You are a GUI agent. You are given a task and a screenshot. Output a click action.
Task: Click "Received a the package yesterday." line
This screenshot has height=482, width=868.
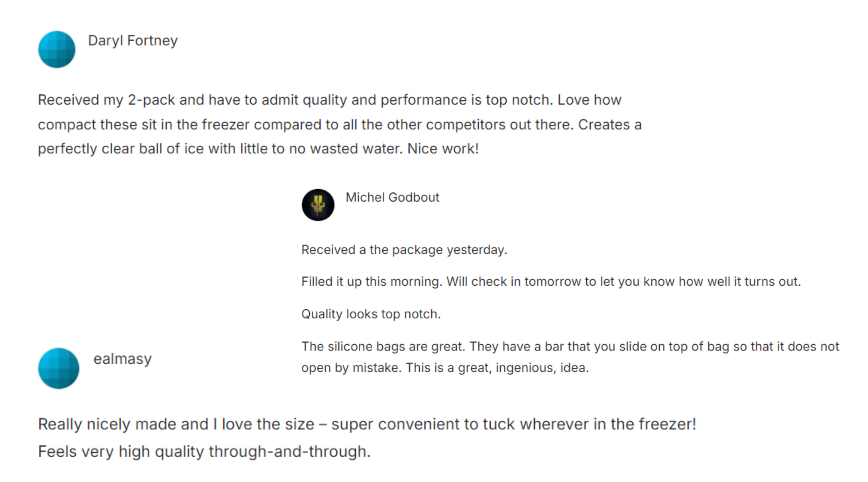tap(404, 250)
